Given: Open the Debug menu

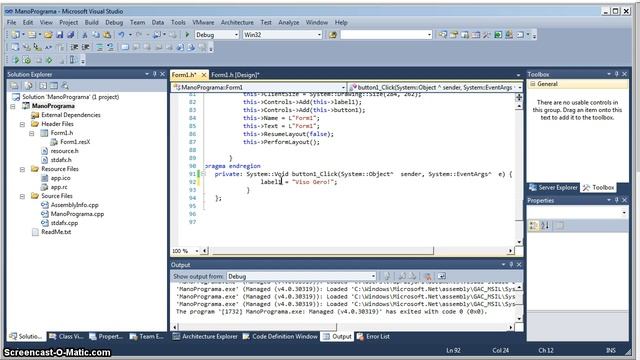Looking at the screenshot, I should click(x=114, y=22).
